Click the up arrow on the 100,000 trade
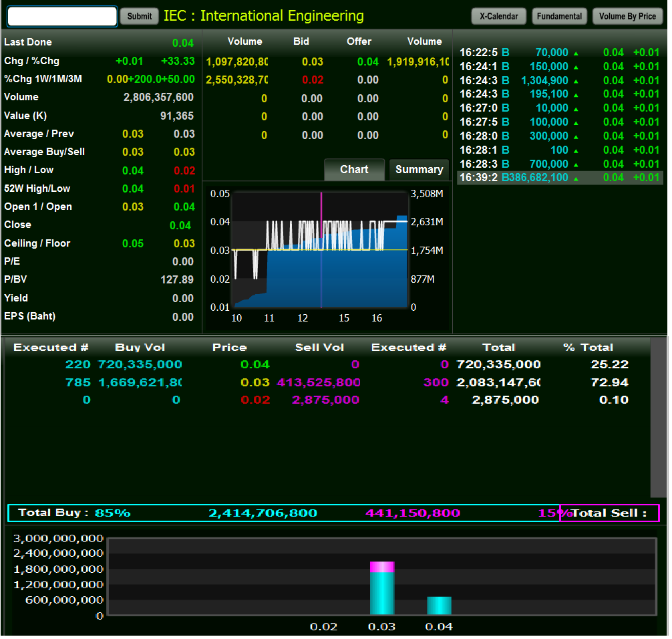This screenshot has width=672, height=639. tap(576, 123)
